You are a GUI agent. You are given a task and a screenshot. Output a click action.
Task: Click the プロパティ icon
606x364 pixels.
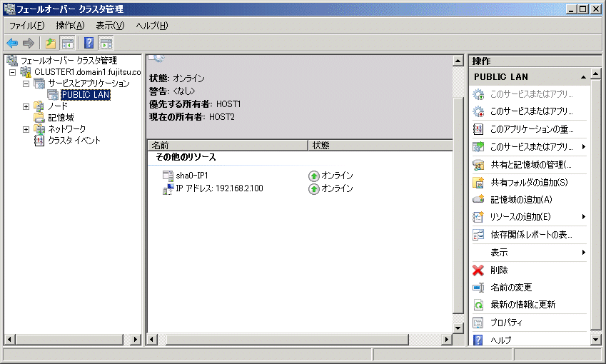tap(478, 323)
